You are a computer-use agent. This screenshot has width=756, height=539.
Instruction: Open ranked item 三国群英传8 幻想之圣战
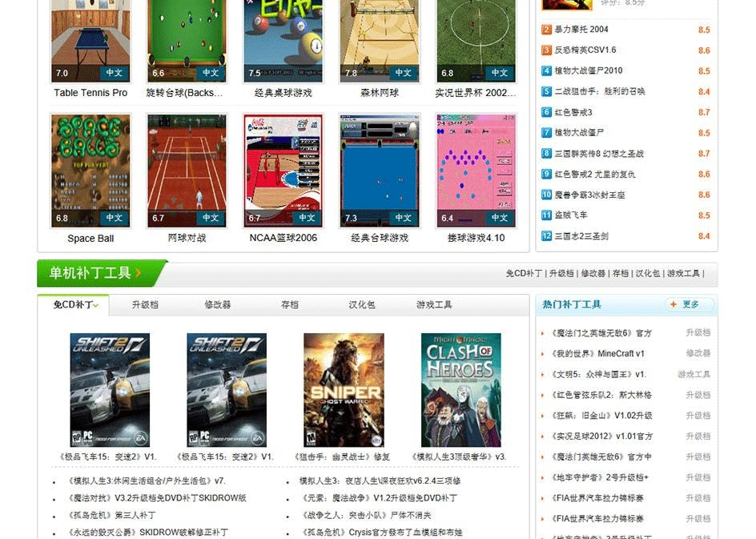point(599,154)
